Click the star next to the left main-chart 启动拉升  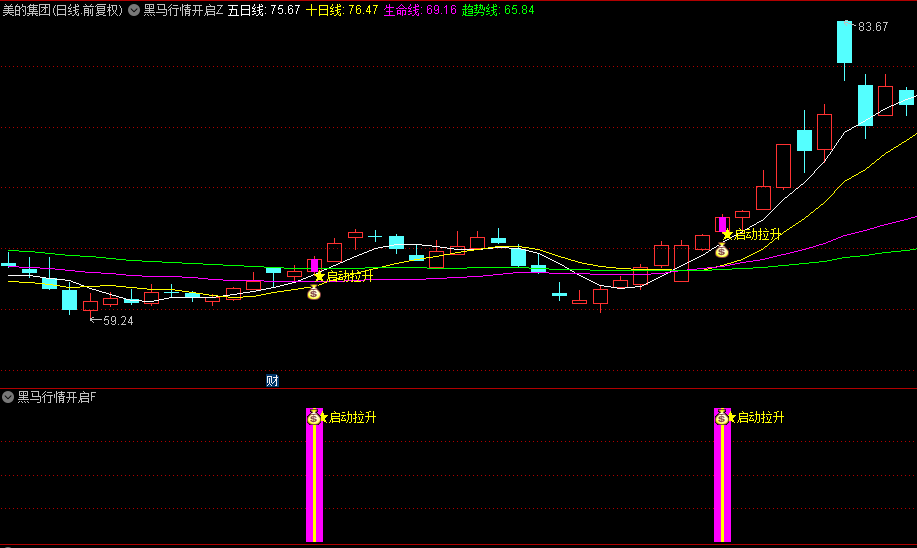point(319,276)
